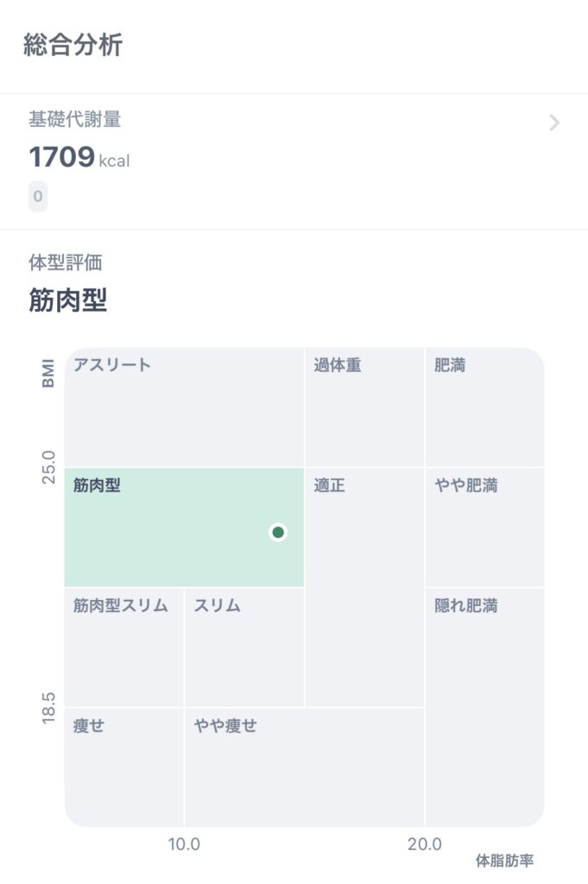
Task: Open the 基礎代謝量 label
Action: pos(74,120)
